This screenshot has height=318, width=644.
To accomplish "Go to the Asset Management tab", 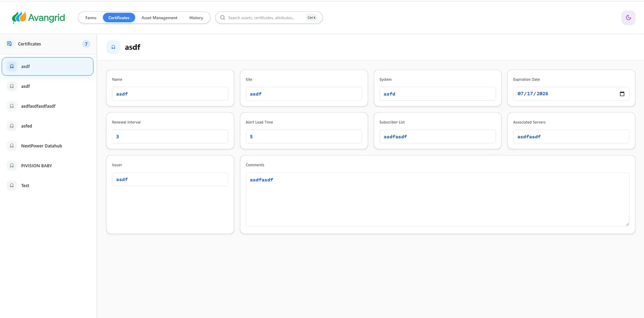I will 159,18.
